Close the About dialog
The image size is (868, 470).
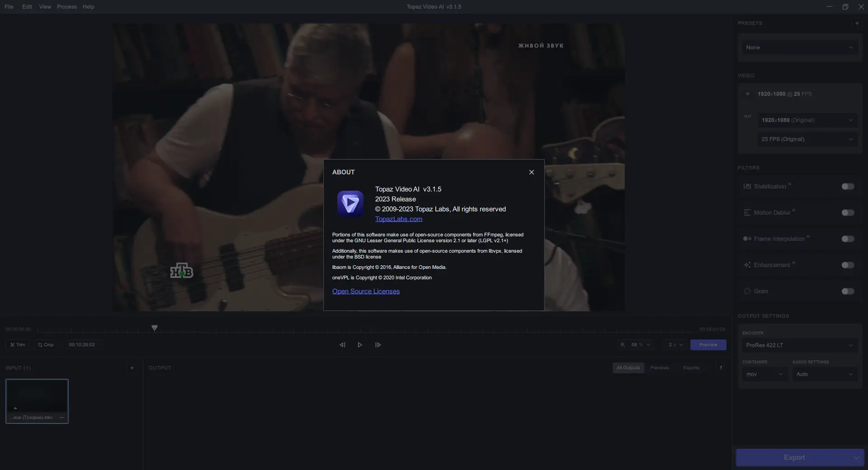(x=532, y=172)
